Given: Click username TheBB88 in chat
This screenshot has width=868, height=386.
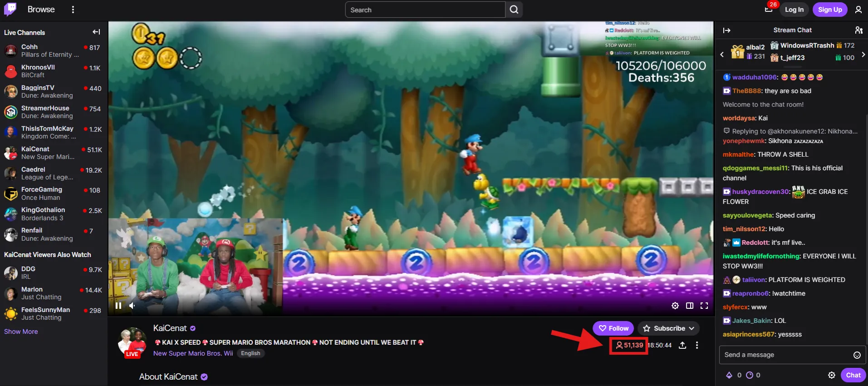Looking at the screenshot, I should 746,91.
